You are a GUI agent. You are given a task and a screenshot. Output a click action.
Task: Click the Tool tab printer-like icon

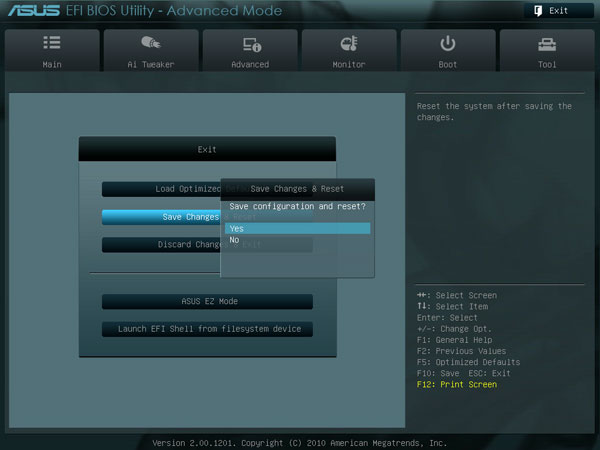click(x=547, y=44)
